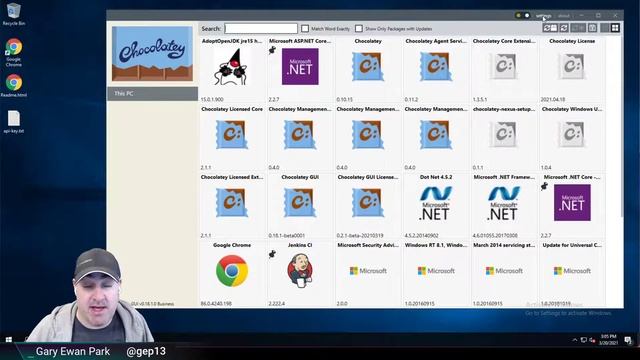Open the Action Center notification icon
The width and height of the screenshot is (640, 360).
[x=628, y=340]
